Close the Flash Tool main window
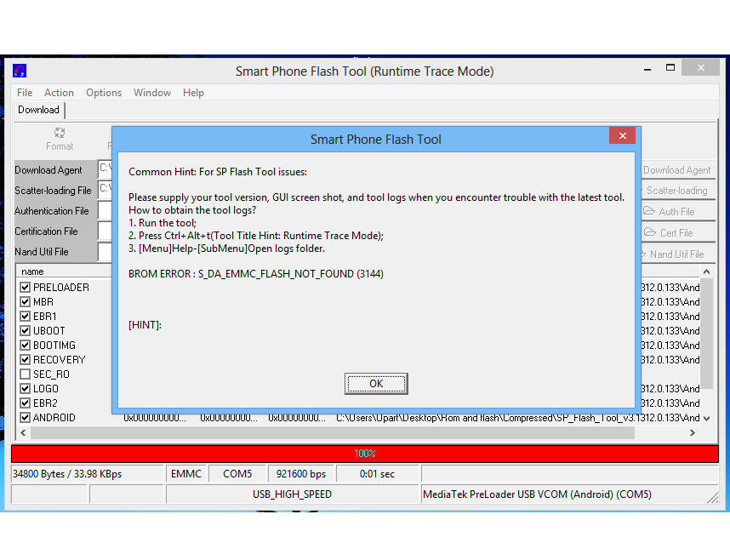The image size is (730, 560). pos(701,67)
